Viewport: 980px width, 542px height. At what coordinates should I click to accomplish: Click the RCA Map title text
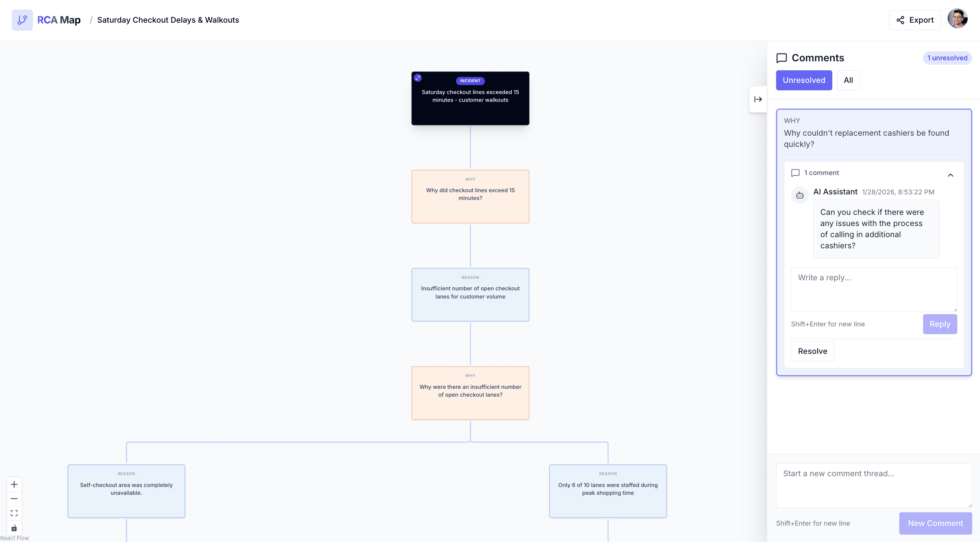click(x=58, y=20)
